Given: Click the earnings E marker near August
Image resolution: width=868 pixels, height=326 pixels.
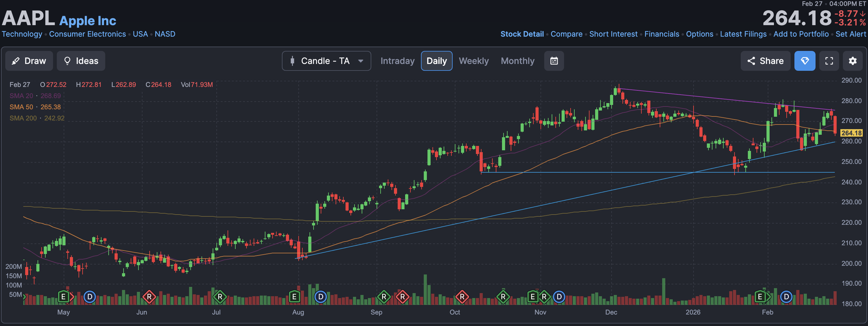Looking at the screenshot, I should coord(294,297).
